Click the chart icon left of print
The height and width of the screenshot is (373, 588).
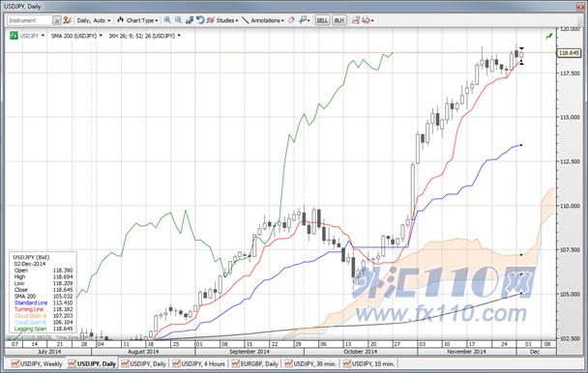(356, 20)
